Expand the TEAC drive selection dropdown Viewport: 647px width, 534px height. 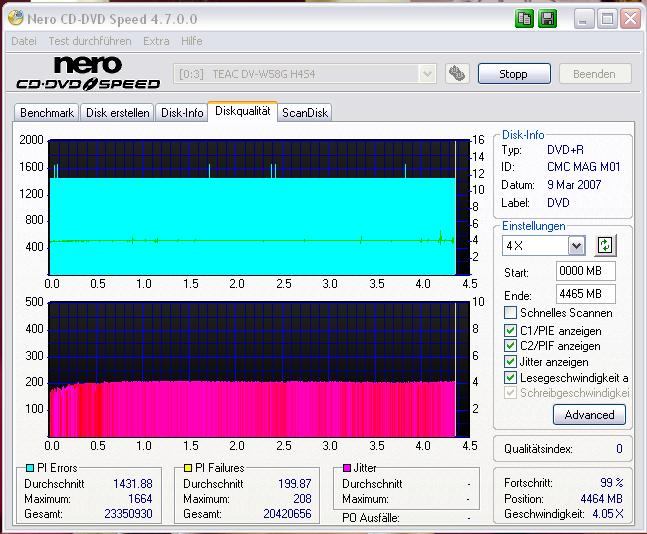point(427,74)
